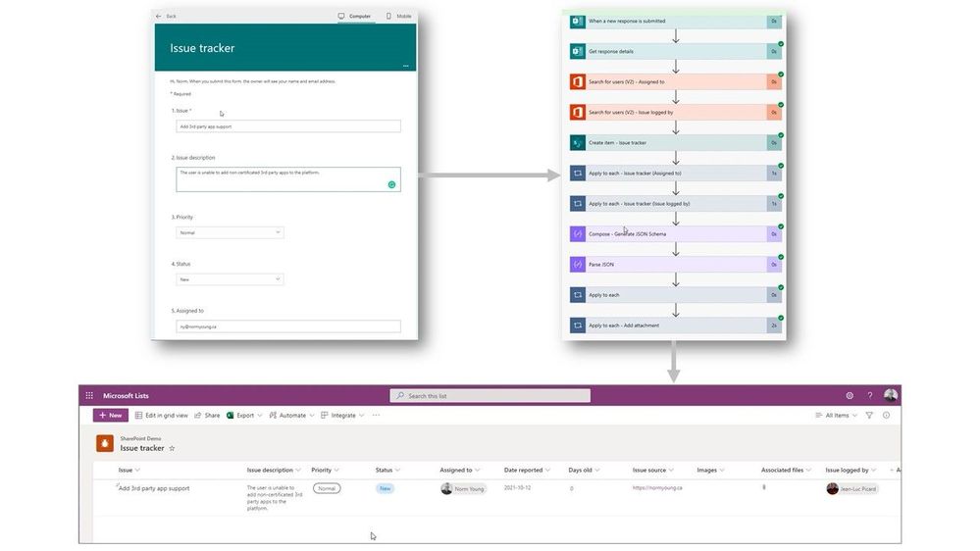Open the Status dropdown in the form
Viewport: 980px width, 551px height.
click(230, 279)
